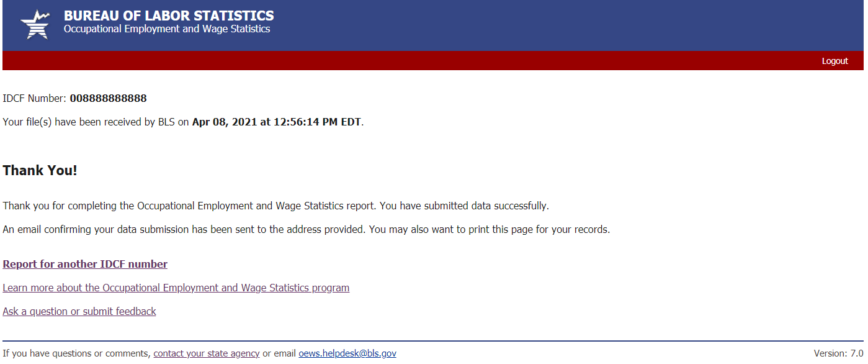Click the empty red navigation bar area

tap(403, 61)
